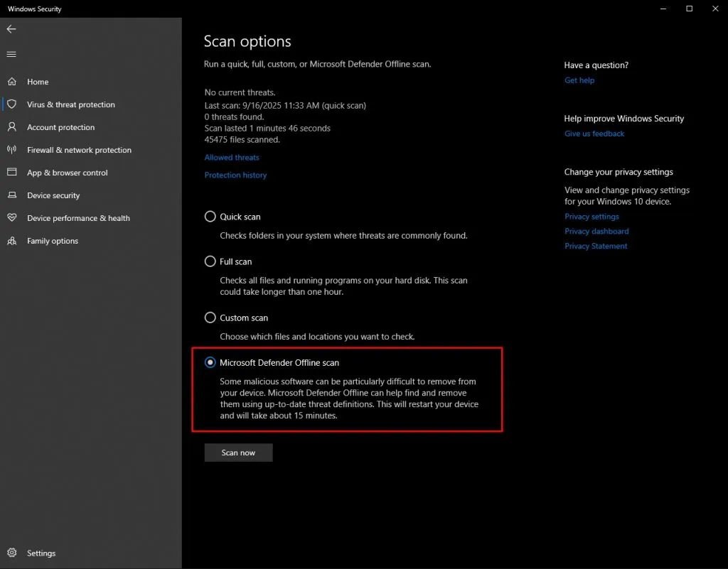The height and width of the screenshot is (569, 728).
Task: Select the Virus & threat protection shield icon
Action: (11, 104)
